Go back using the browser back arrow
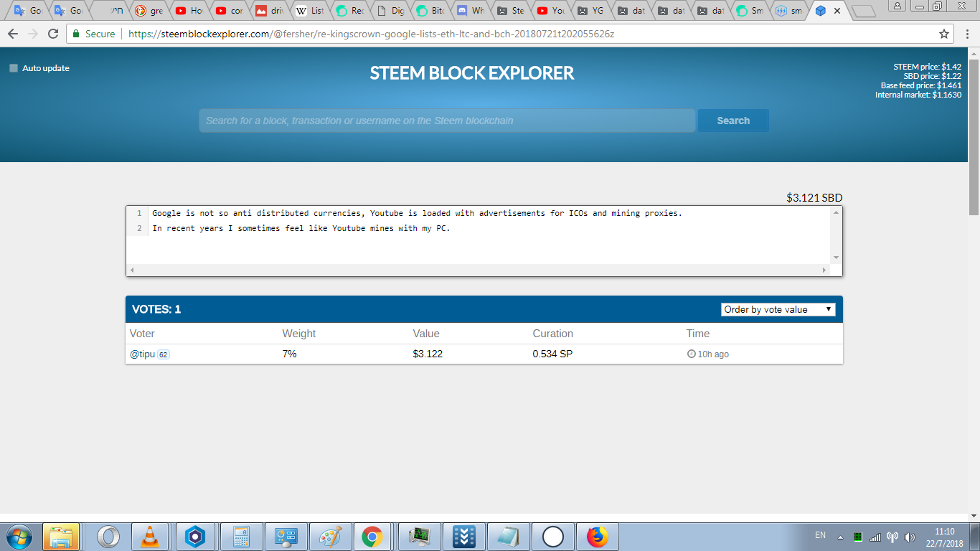Screen dimensions: 980x551 (x=12, y=34)
